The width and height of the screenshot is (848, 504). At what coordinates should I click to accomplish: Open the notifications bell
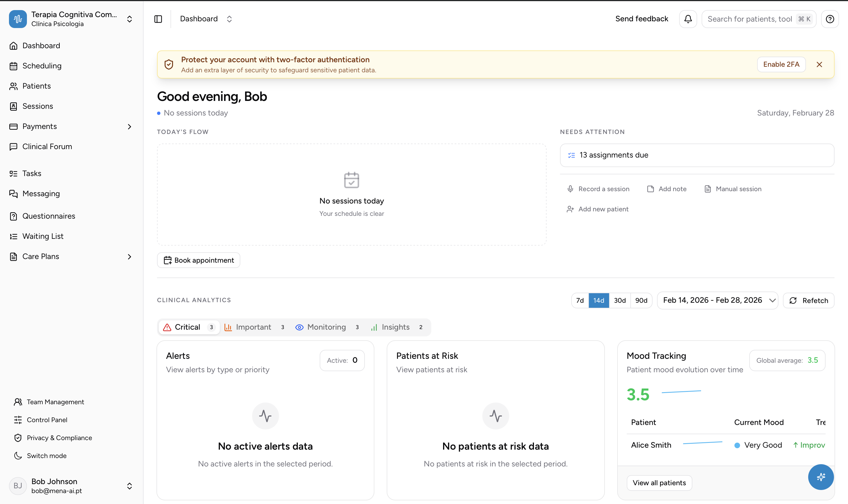click(x=688, y=19)
